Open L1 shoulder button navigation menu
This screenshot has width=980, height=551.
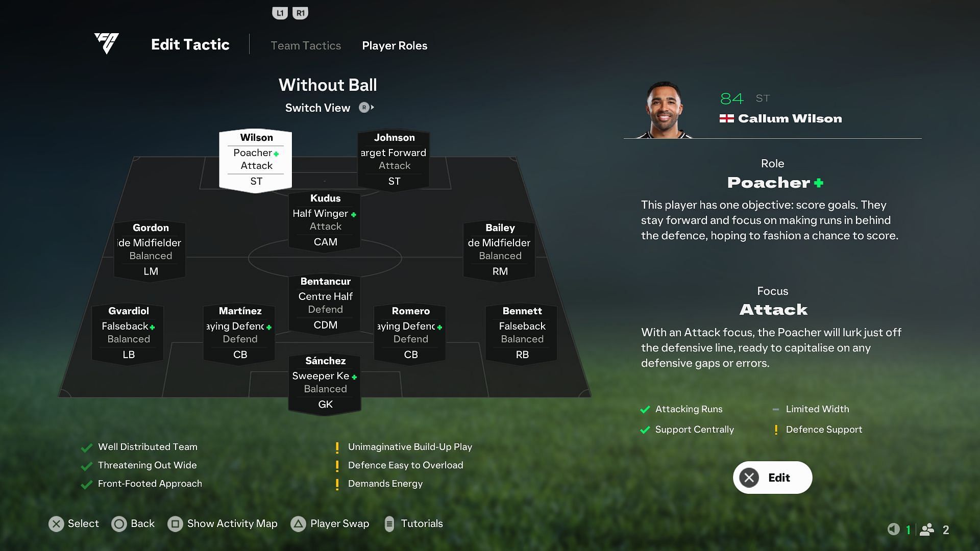coord(279,12)
